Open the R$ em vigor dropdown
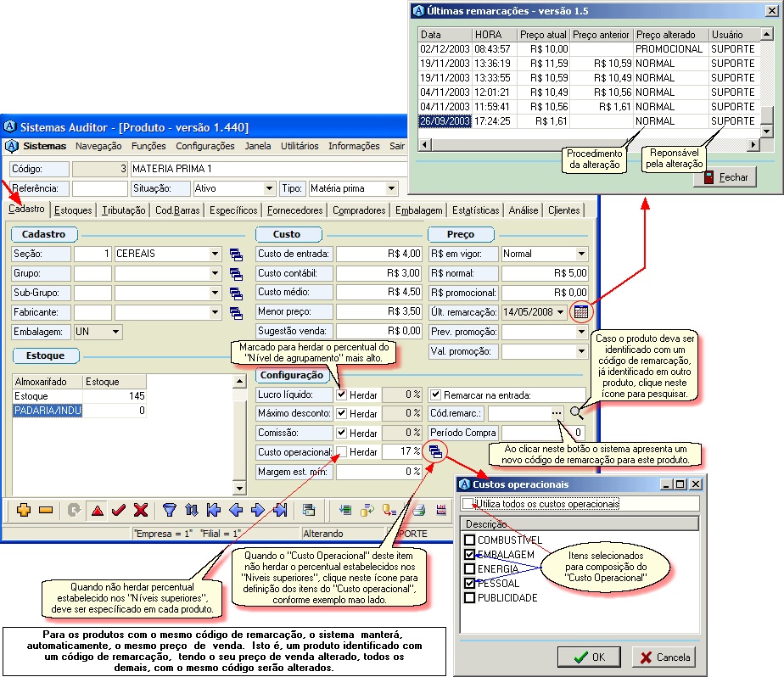784x677 pixels. [580, 254]
